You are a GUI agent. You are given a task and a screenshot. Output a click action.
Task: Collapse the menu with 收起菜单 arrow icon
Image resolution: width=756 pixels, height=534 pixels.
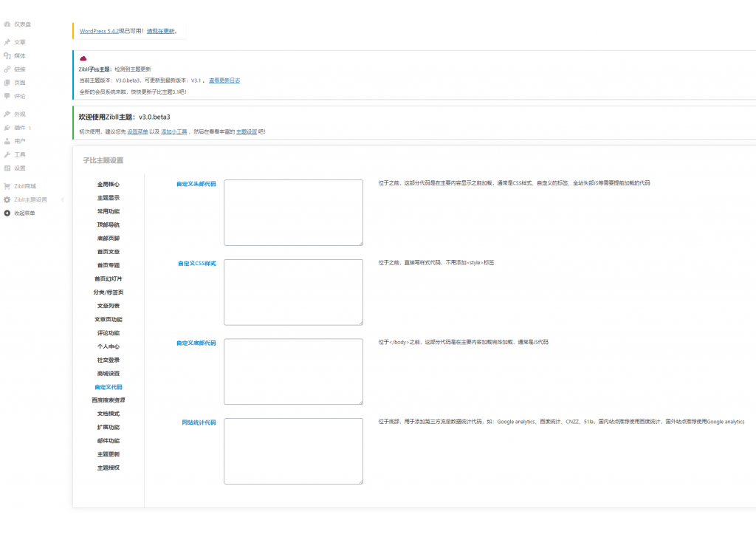tap(7, 213)
